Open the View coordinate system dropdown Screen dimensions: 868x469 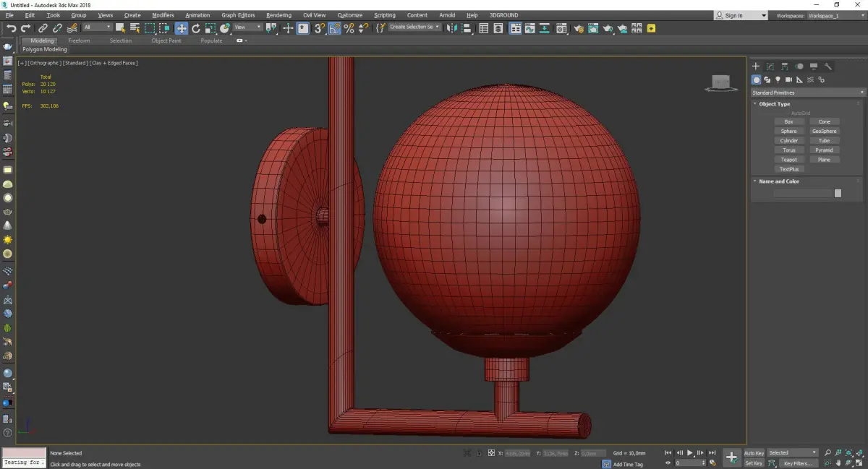pos(247,27)
